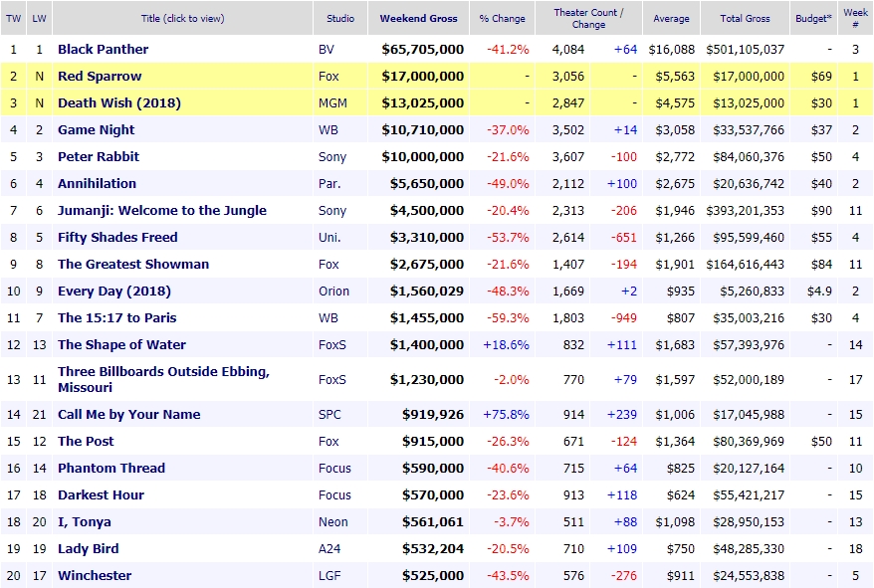Select Jumanji's $393,201,353 total gross
874x588 pixels.
point(746,210)
